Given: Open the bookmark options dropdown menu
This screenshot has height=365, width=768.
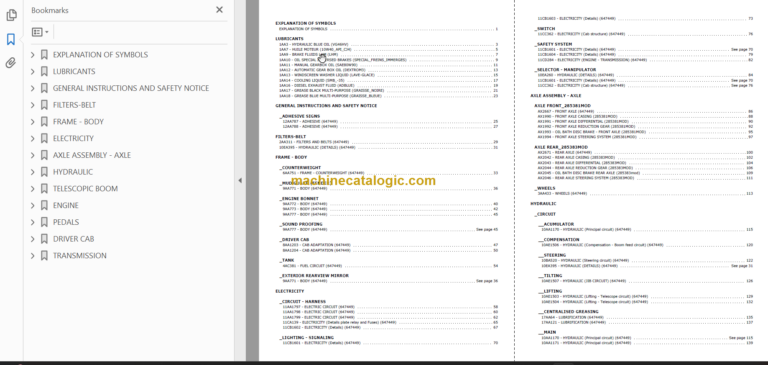Looking at the screenshot, I should click(40, 32).
